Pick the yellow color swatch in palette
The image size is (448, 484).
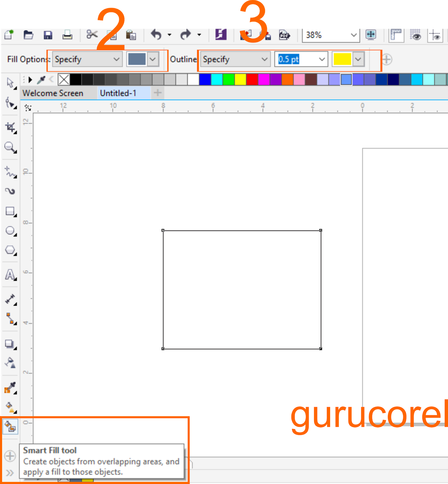click(x=240, y=80)
